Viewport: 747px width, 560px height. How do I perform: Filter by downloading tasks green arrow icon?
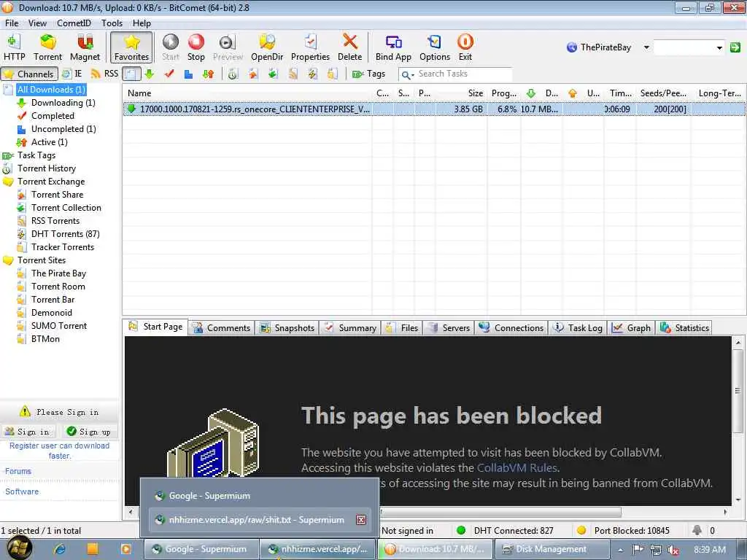coord(150,74)
